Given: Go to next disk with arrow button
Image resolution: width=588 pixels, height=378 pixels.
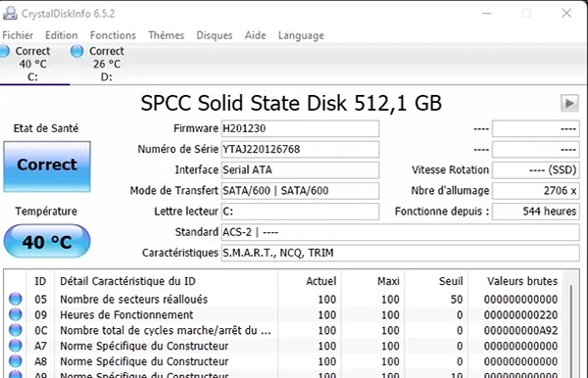Looking at the screenshot, I should click(x=569, y=103).
